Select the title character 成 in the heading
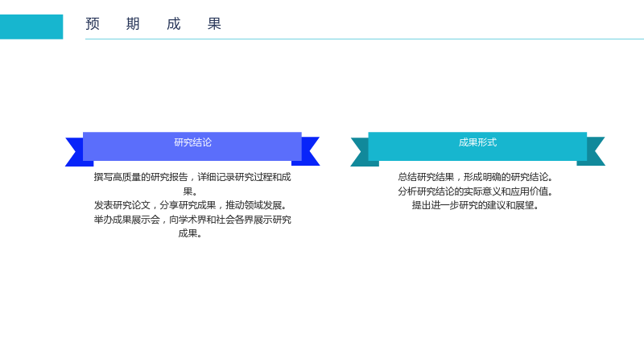Screen dimensions: 644x362 174,24
